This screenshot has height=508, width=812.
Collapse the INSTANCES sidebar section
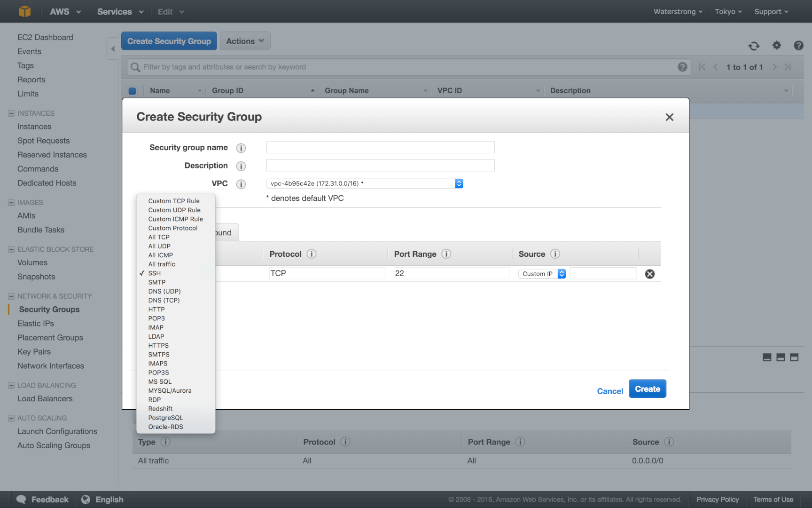pos(11,113)
